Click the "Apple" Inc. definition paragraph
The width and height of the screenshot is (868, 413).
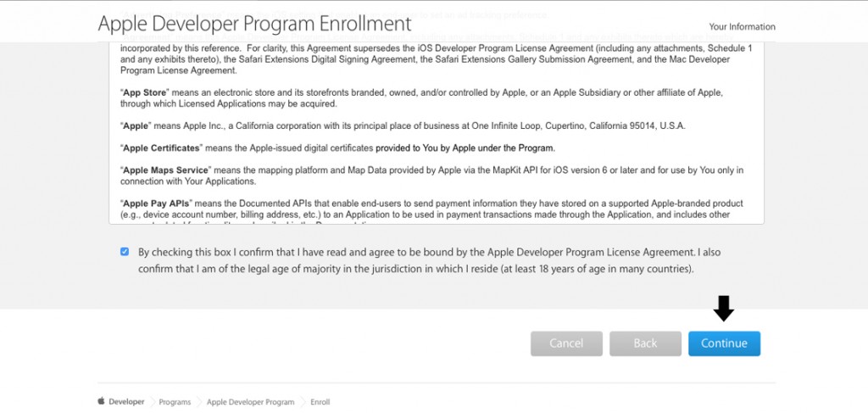[403, 126]
